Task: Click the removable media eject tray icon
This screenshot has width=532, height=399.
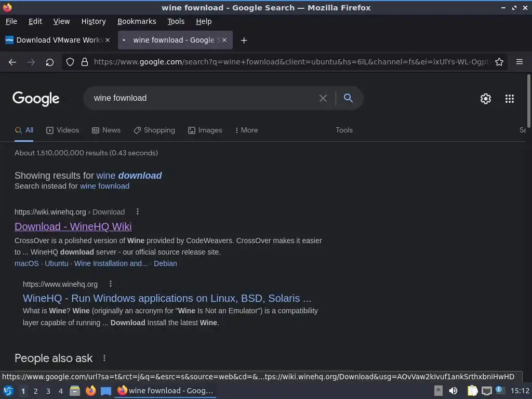Action: [x=438, y=391]
